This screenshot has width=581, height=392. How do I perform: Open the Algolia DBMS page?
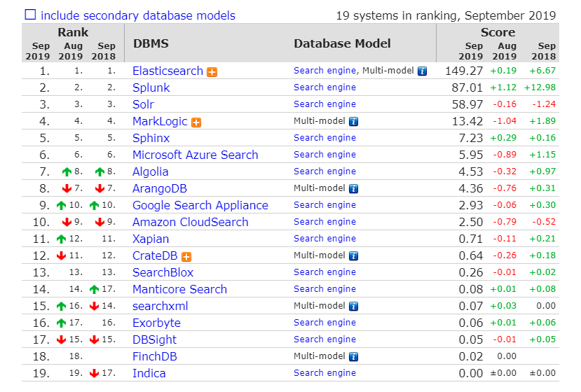tap(150, 171)
